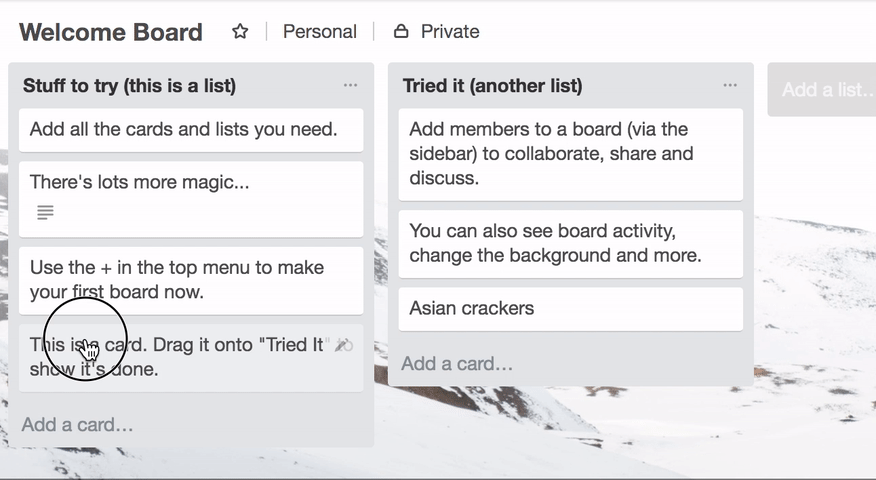
Task: Click 'Add a list…' field
Action: (x=822, y=89)
